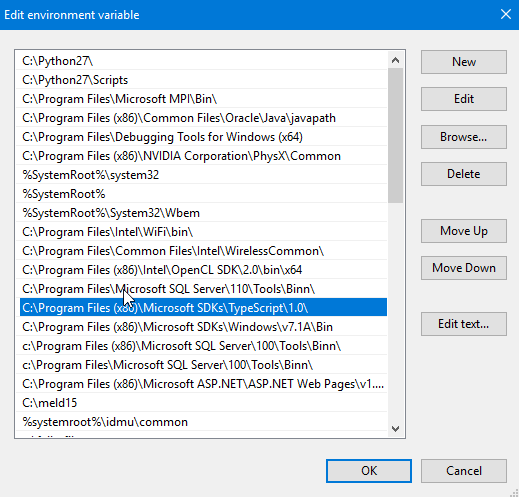Viewport: 519px width, 497px height.
Task: Select (x86) SQL Server\100\Tools\Binn\ entry
Action: (x=203, y=346)
